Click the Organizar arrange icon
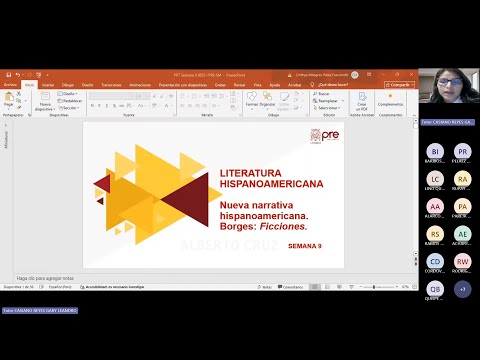This screenshot has height=360, width=480. point(267,96)
